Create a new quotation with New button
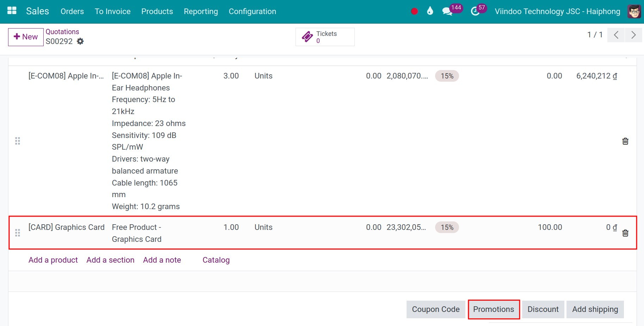644x326 pixels. point(26,37)
